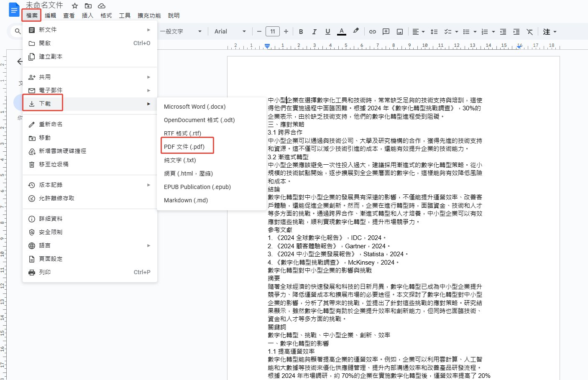Click the back arrow in the outline sidebar
Viewport: 588px width, 380px height.
click(x=19, y=61)
